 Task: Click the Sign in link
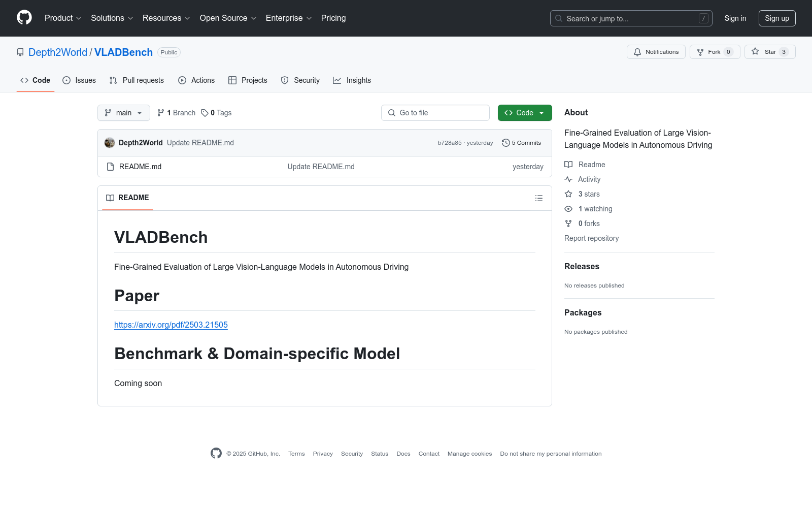click(x=735, y=18)
